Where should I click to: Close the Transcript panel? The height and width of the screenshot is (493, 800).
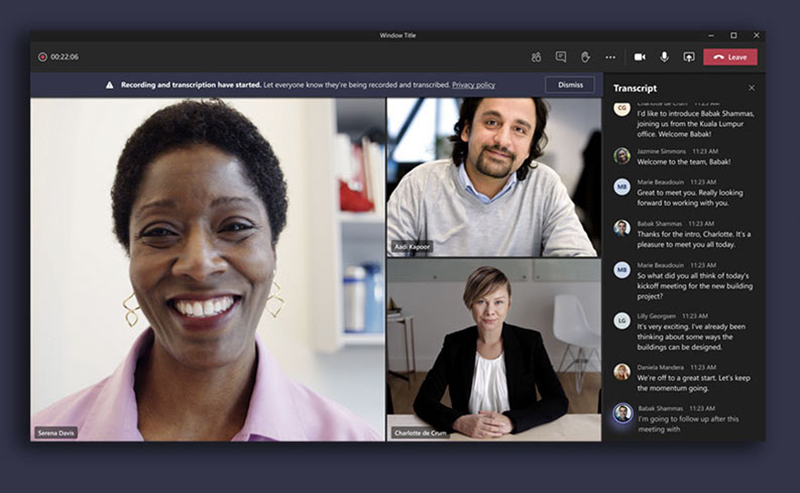point(752,88)
